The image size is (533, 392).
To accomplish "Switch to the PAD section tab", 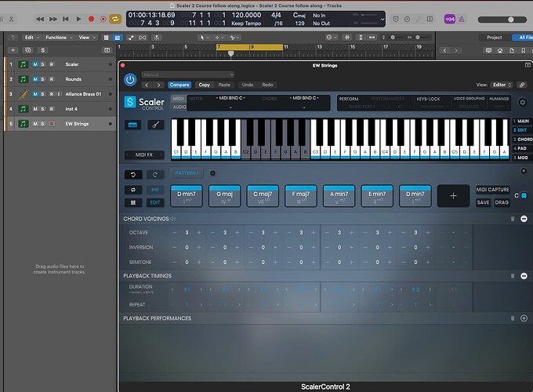I will point(522,149).
